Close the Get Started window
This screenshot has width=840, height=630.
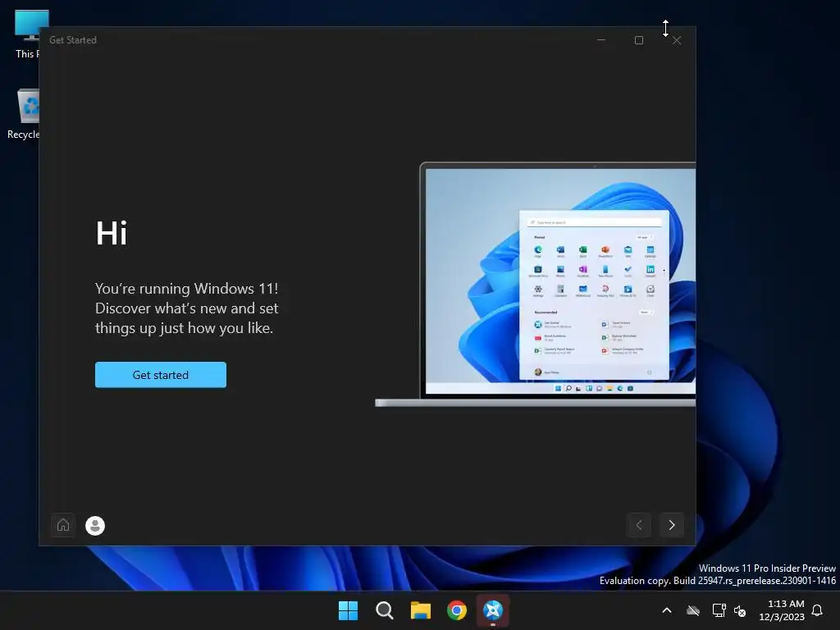677,40
